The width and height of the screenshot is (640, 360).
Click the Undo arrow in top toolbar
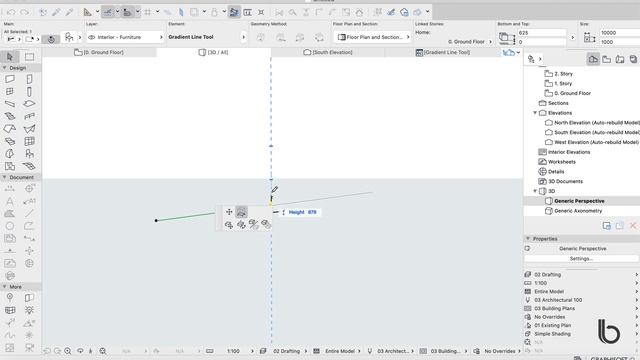[11, 12]
